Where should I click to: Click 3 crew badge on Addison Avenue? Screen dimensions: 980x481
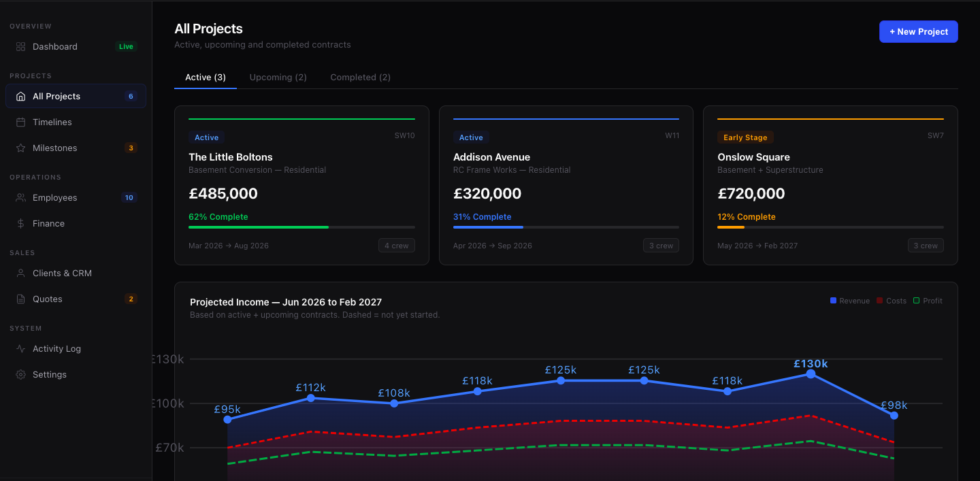tap(661, 246)
